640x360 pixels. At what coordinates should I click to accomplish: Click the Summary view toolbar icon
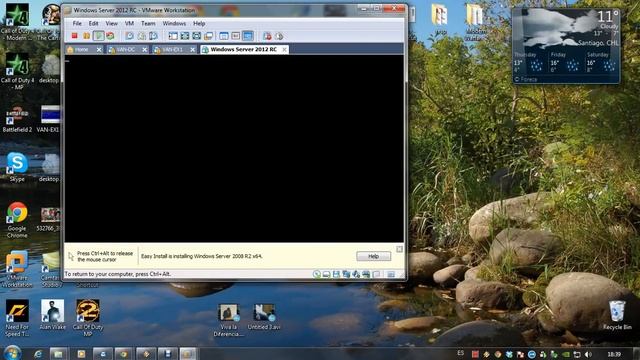coord(224,36)
